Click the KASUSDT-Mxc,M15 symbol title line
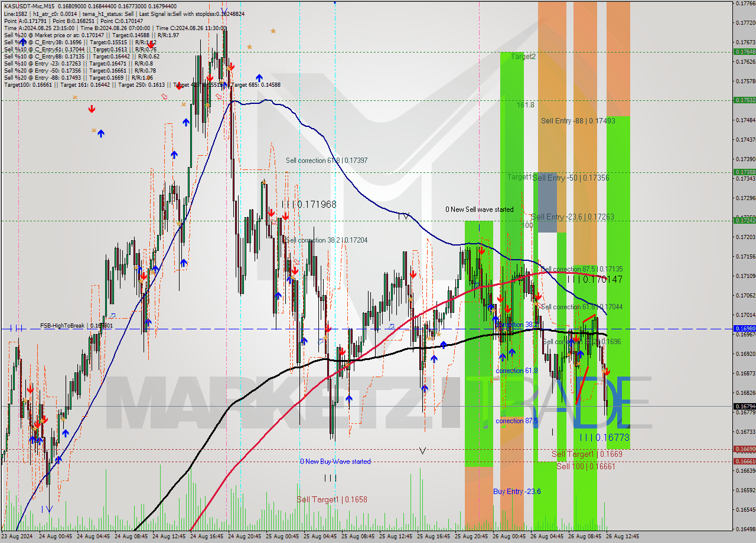Screen dimensions: 756x543 90,6
